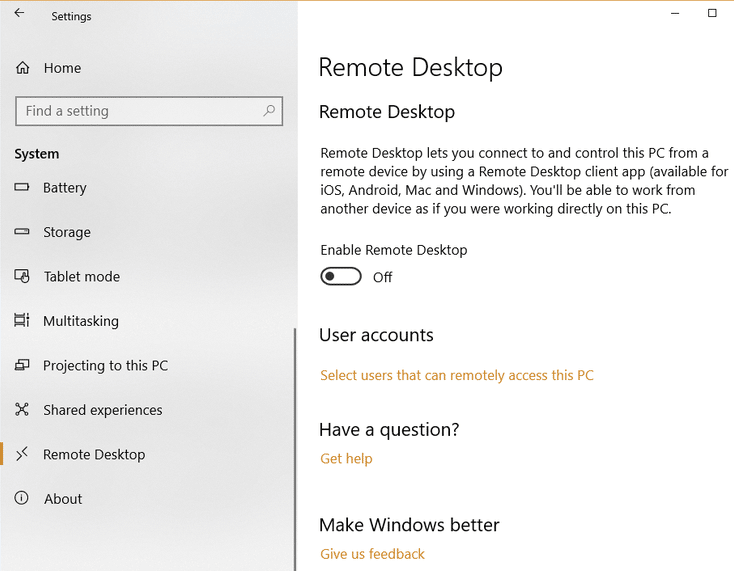Minimize the Settings window
The height and width of the screenshot is (571, 734).
coord(675,14)
